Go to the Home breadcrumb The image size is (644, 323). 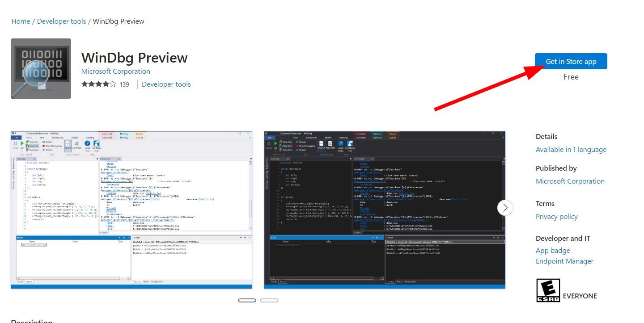point(21,21)
